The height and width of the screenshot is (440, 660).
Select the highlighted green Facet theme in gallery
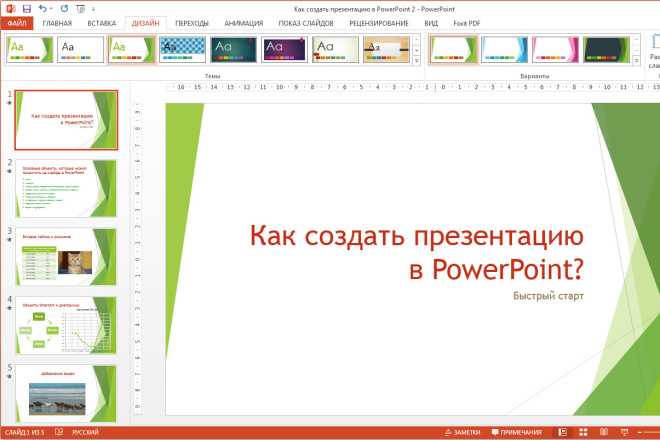coord(131,49)
